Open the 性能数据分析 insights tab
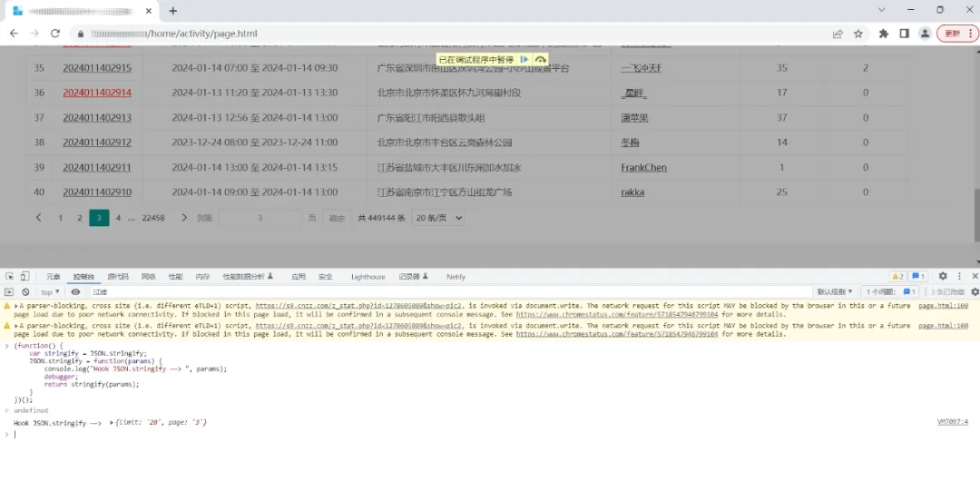This screenshot has height=492, width=980. point(248,276)
